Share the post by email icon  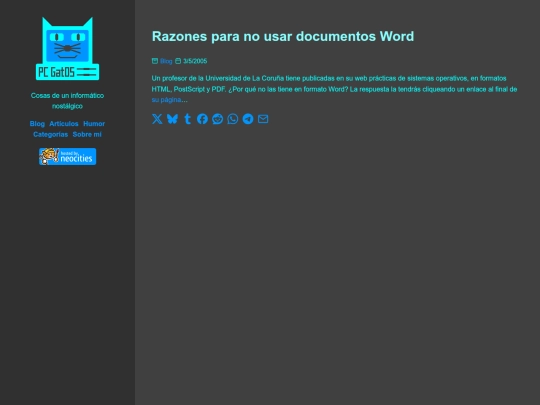[263, 119]
